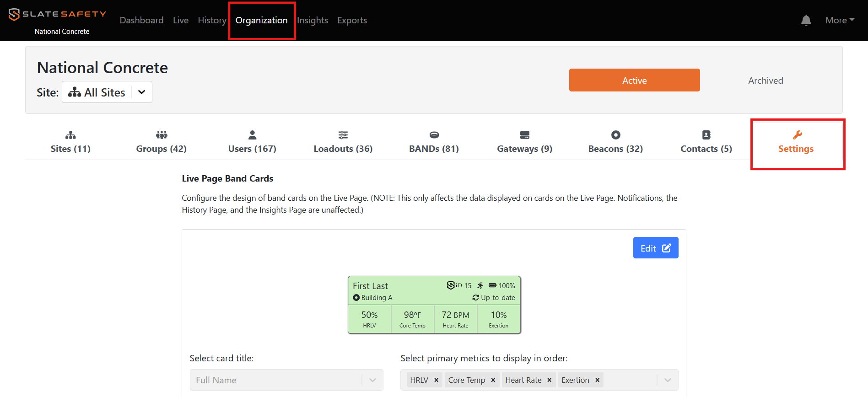Remove HRLV metric tag
Image resolution: width=868 pixels, height=397 pixels.
point(437,380)
